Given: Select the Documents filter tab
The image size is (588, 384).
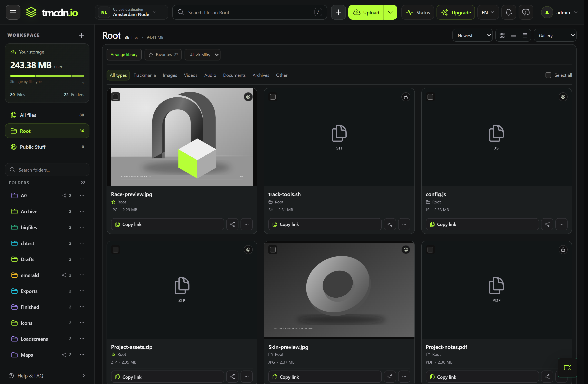Looking at the screenshot, I should [x=234, y=75].
